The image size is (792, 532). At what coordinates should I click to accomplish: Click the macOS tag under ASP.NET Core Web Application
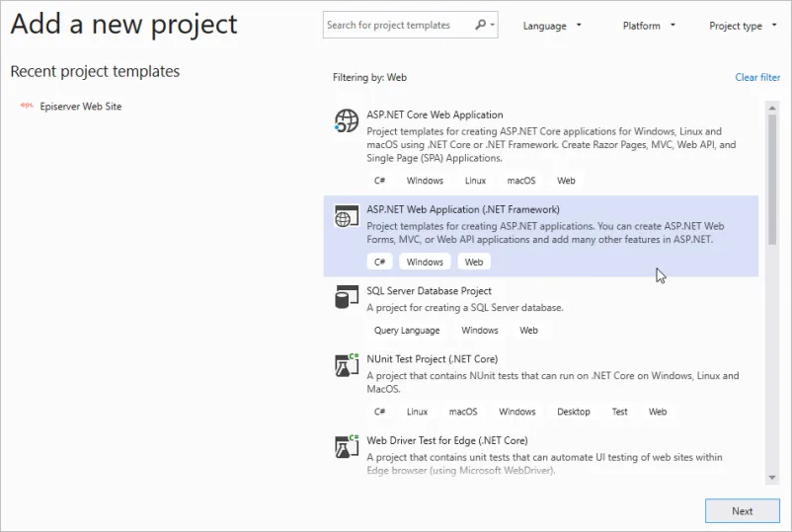(x=521, y=181)
